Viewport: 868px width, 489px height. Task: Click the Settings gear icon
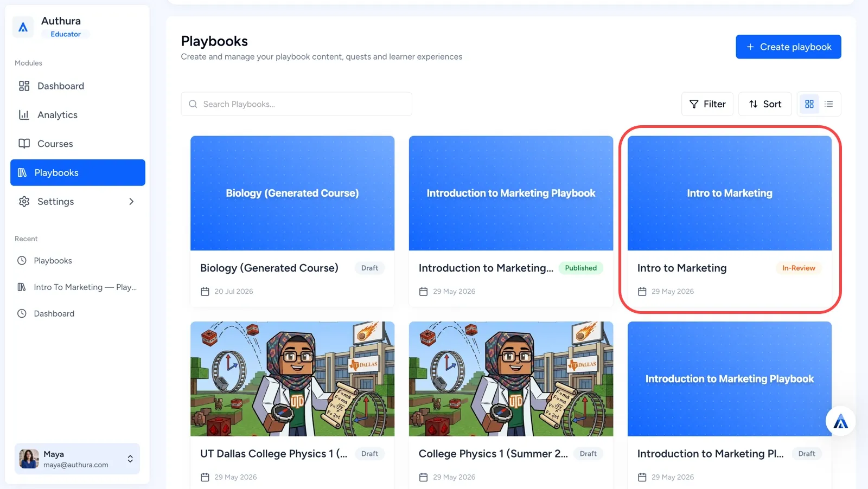pos(24,202)
